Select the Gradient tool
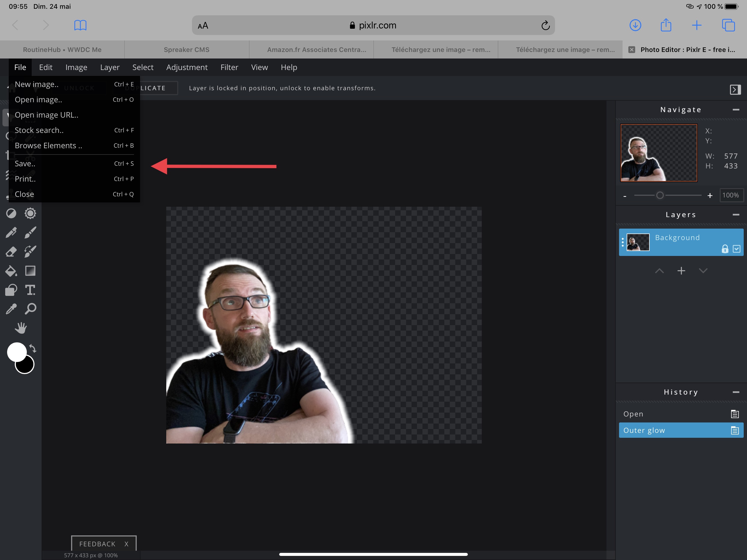Image resolution: width=747 pixels, height=560 pixels. click(x=30, y=271)
